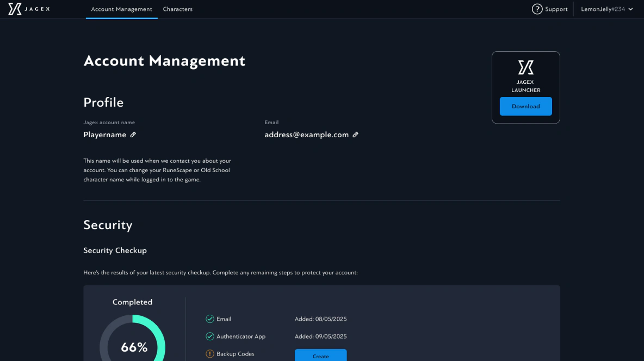Open the LemonJelly#234 account dropdown
Screen dimensions: 644x361
[x=604, y=9]
